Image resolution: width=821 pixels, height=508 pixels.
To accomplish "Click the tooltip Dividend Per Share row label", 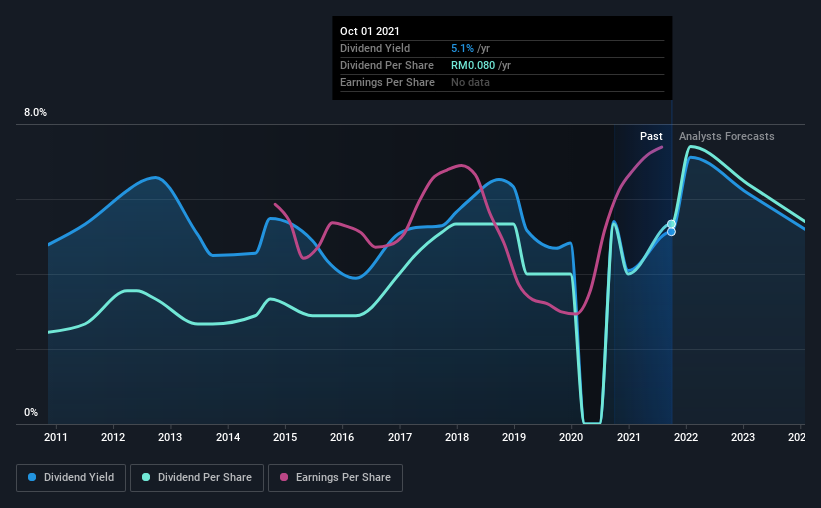I will pos(387,65).
